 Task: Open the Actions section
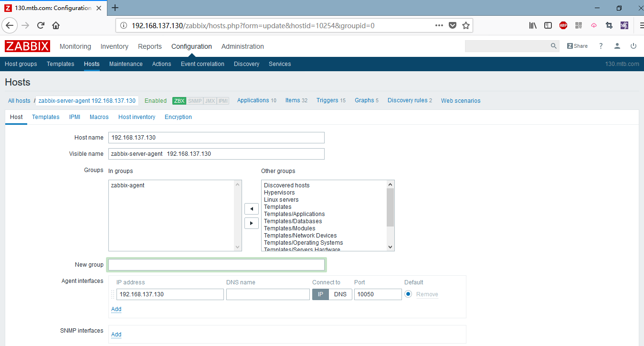162,64
